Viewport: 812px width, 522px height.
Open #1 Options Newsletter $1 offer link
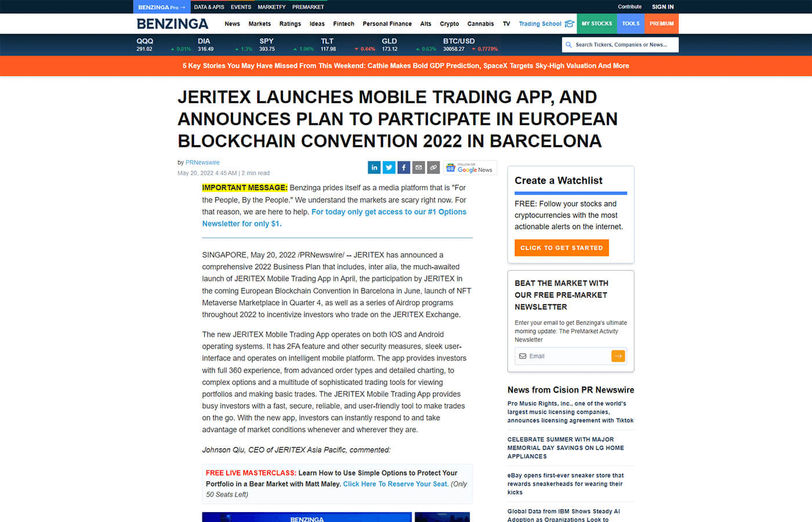(x=334, y=217)
